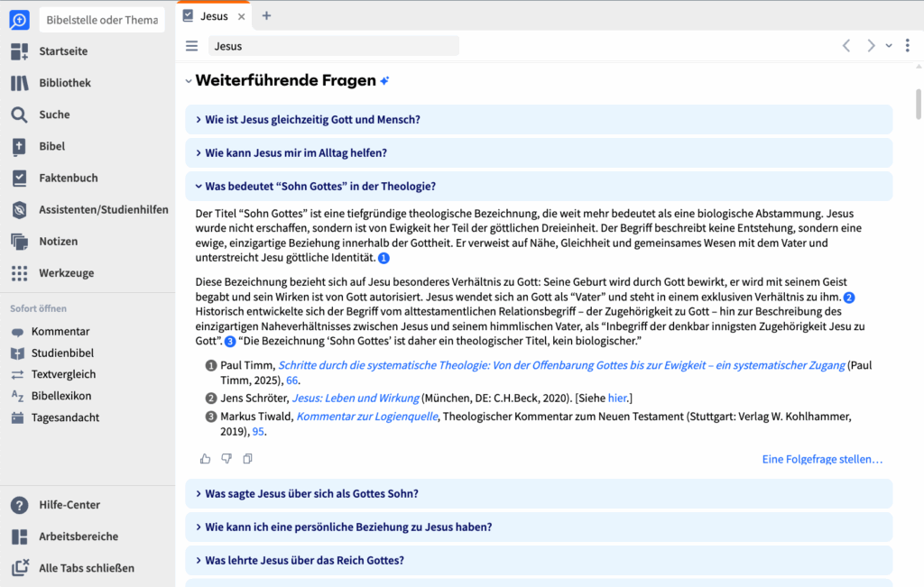
Task: Open the Werkzeuge grid icon
Action: tap(20, 273)
